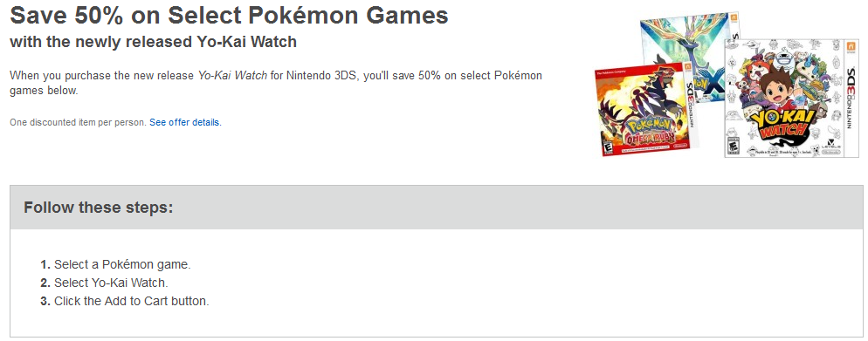Click the Save 50% on Select Pokémon Games heading
The width and height of the screenshot is (868, 341).
pos(229,16)
